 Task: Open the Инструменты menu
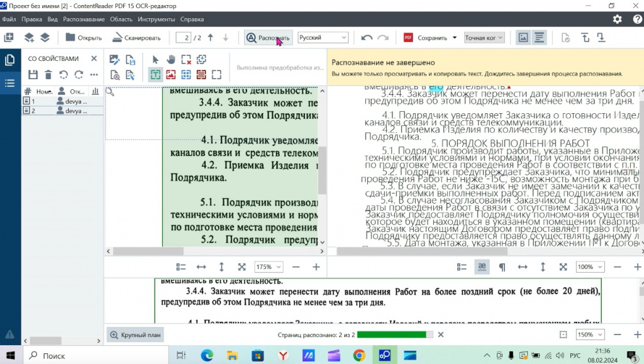click(x=157, y=19)
